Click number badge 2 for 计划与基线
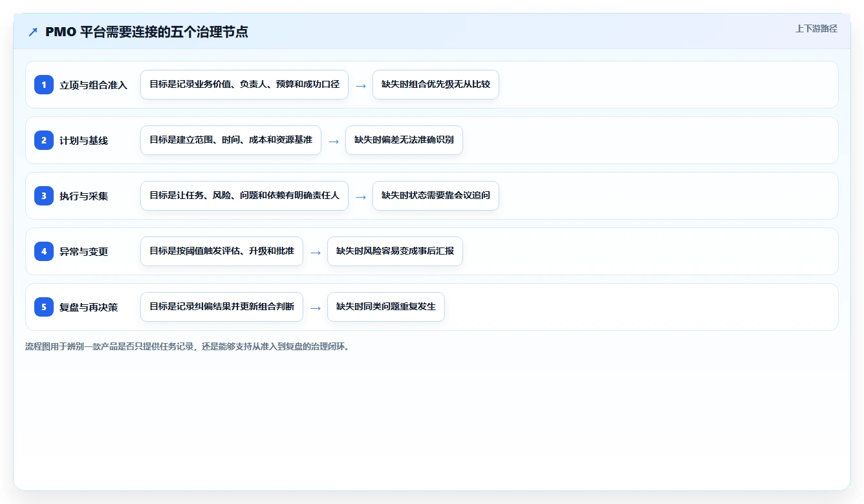 point(44,140)
